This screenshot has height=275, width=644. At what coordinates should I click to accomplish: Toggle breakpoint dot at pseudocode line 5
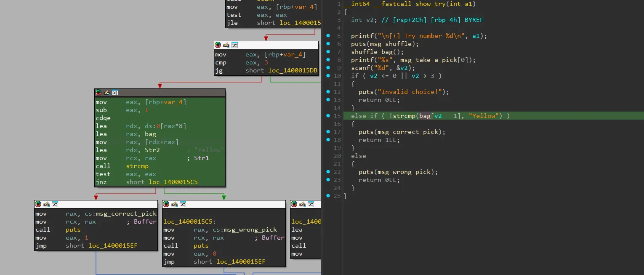[328, 36]
